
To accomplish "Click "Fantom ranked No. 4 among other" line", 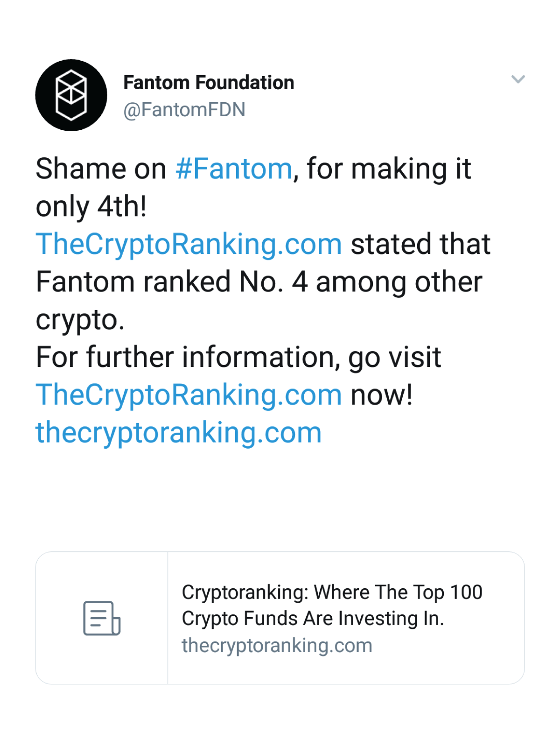I will (259, 282).
